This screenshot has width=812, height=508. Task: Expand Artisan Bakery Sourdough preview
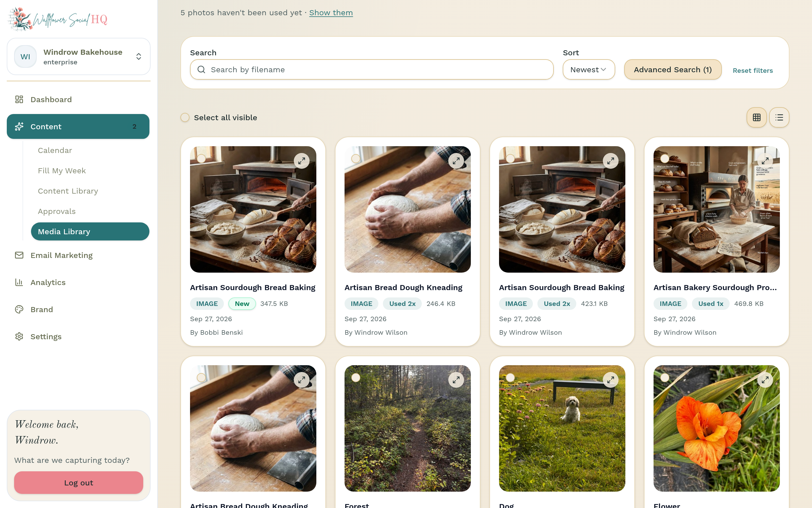(x=765, y=161)
